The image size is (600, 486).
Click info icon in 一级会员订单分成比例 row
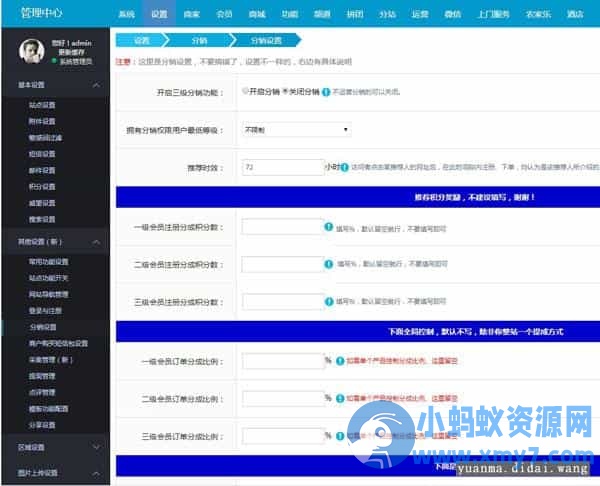click(x=340, y=361)
